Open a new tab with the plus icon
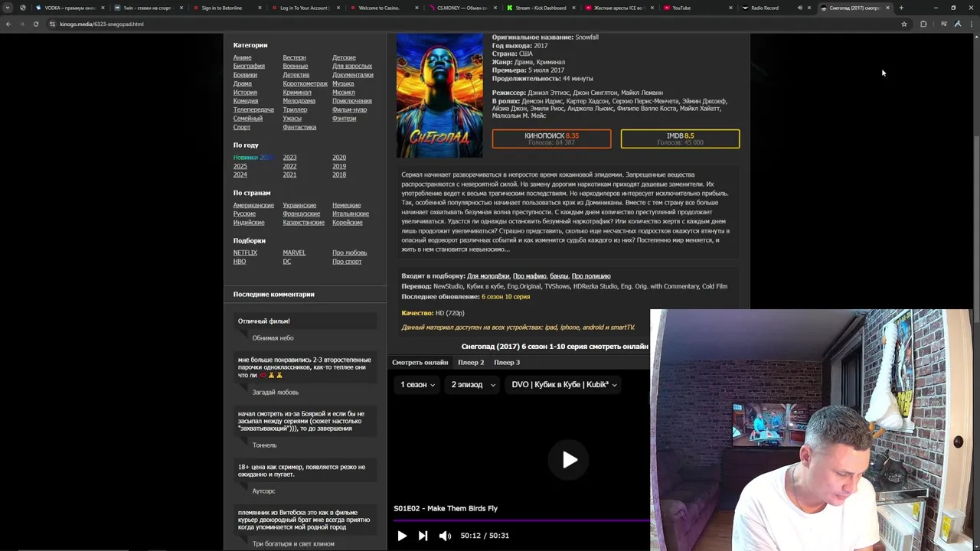Viewport: 980px width, 551px height. coord(901,8)
